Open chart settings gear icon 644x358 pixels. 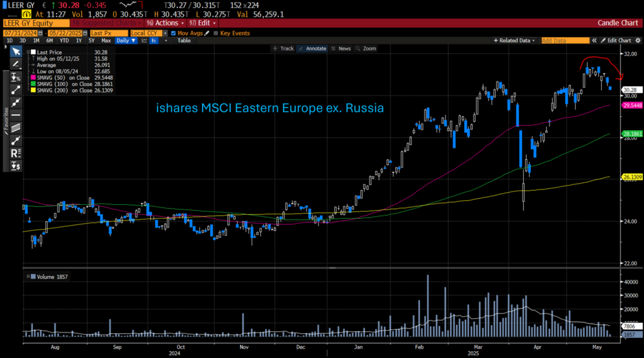pyautogui.click(x=638, y=40)
